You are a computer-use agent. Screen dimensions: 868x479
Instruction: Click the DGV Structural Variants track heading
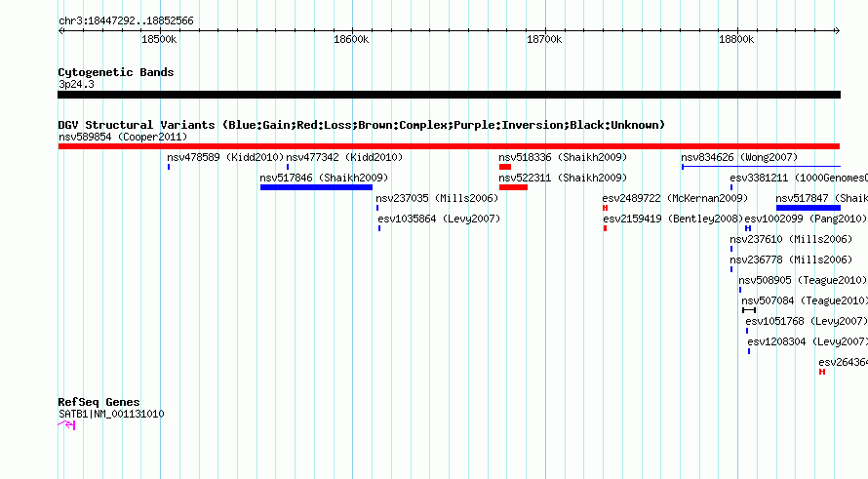click(362, 125)
